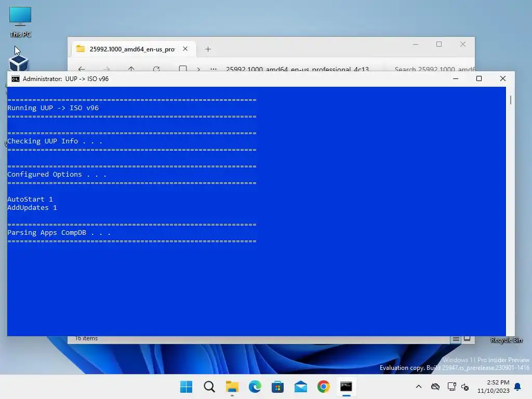Screen dimensions: 532x399
Task: Click the OneDrive cloud tray icon
Action: click(435, 387)
